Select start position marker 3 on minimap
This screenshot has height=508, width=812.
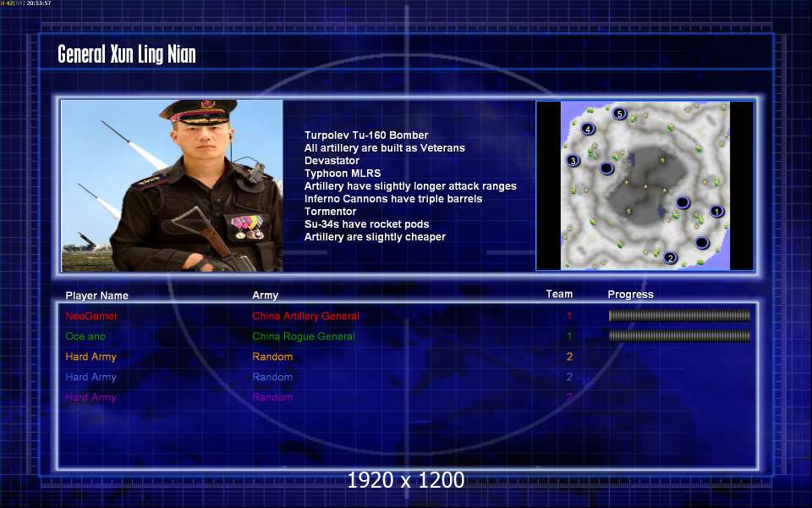(x=573, y=161)
